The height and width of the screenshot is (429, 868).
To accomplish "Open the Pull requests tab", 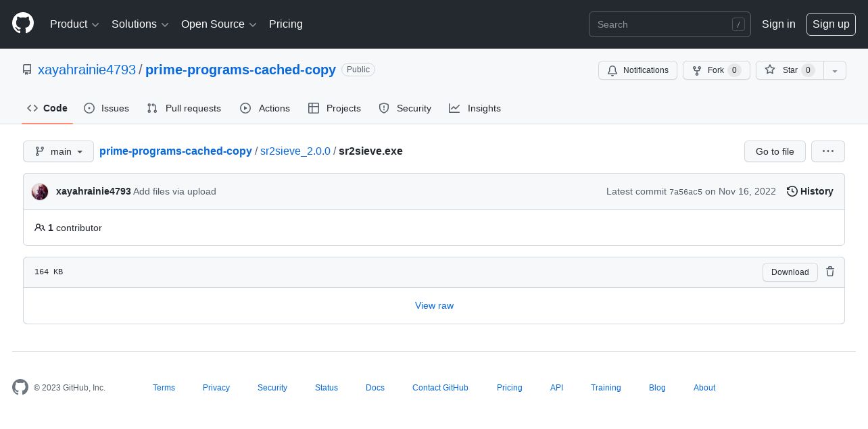I will pos(184,108).
